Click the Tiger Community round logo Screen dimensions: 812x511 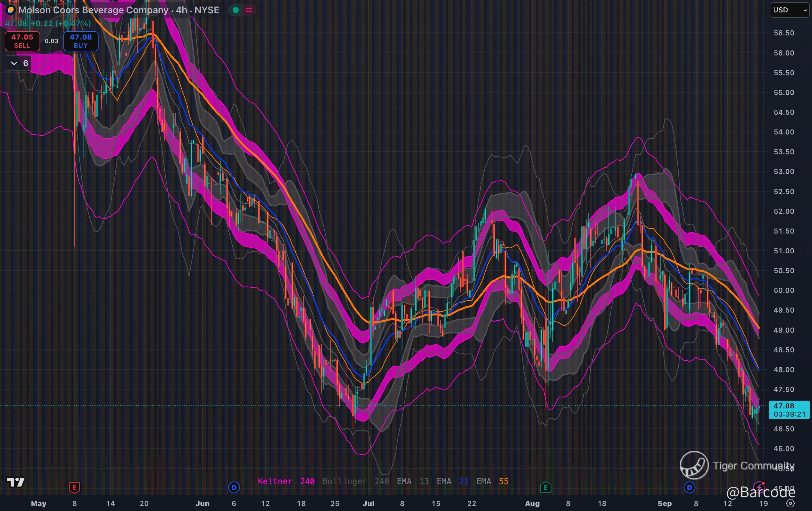[694, 465]
